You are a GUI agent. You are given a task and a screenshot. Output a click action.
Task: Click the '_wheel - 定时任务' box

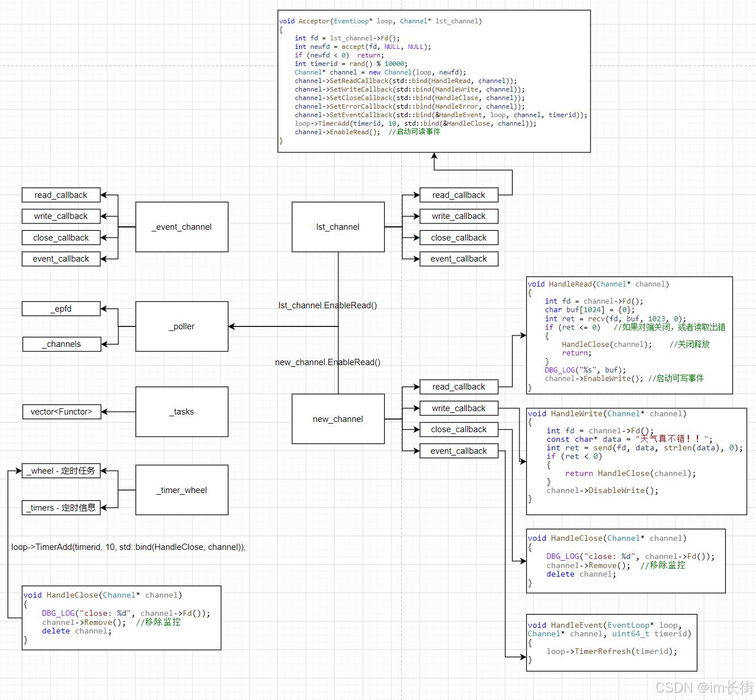point(61,471)
